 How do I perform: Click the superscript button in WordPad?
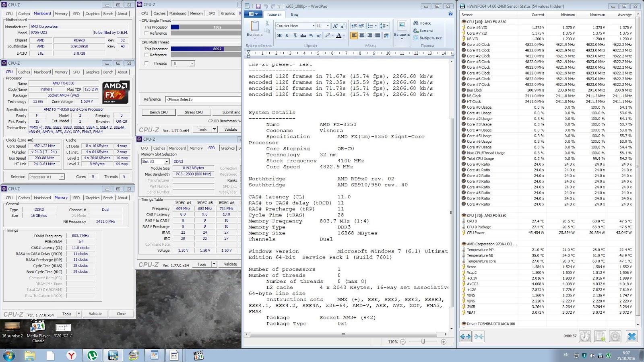(x=319, y=35)
